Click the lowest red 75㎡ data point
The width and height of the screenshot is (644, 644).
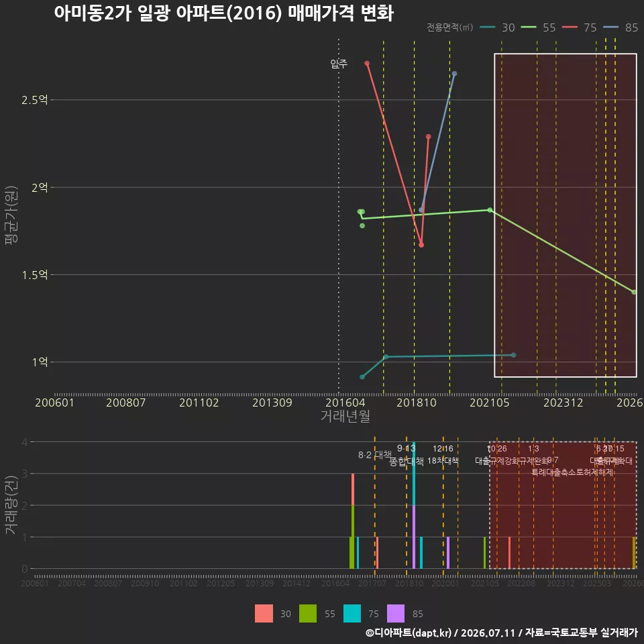421,246
